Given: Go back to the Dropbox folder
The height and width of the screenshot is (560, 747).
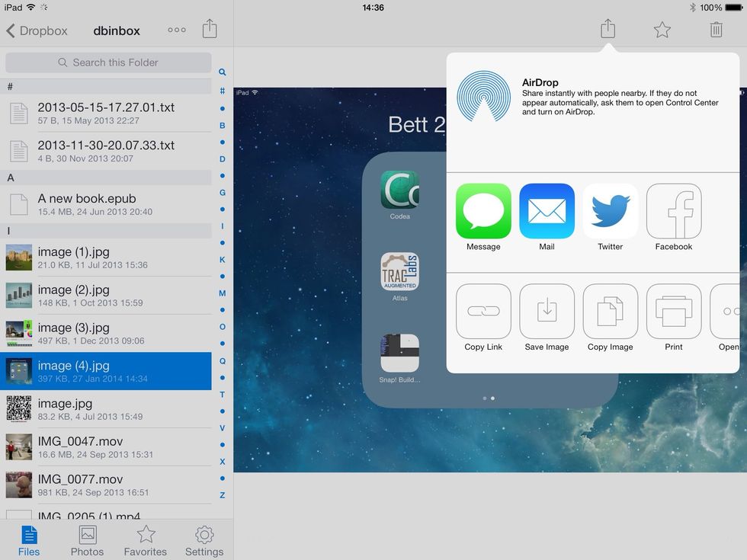Looking at the screenshot, I should [36, 30].
